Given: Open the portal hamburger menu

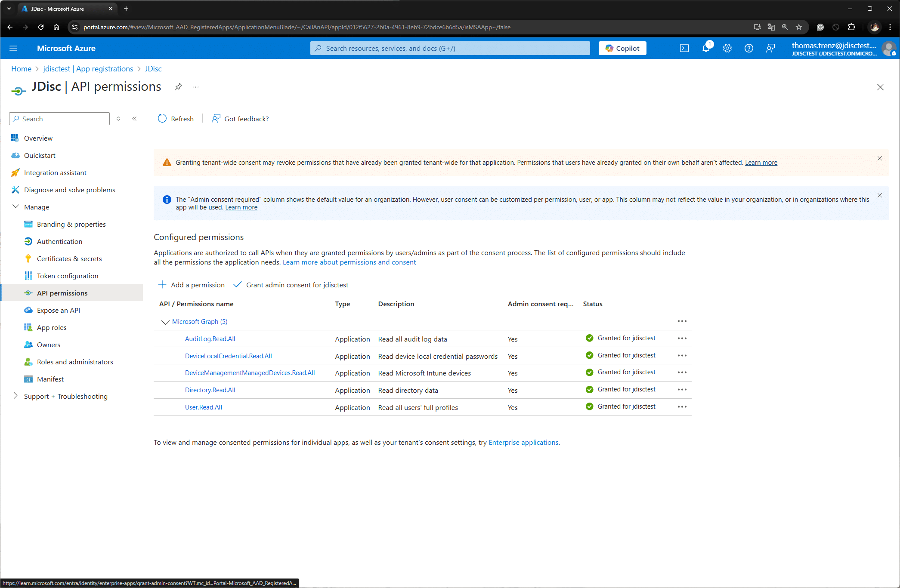Looking at the screenshot, I should pos(13,48).
